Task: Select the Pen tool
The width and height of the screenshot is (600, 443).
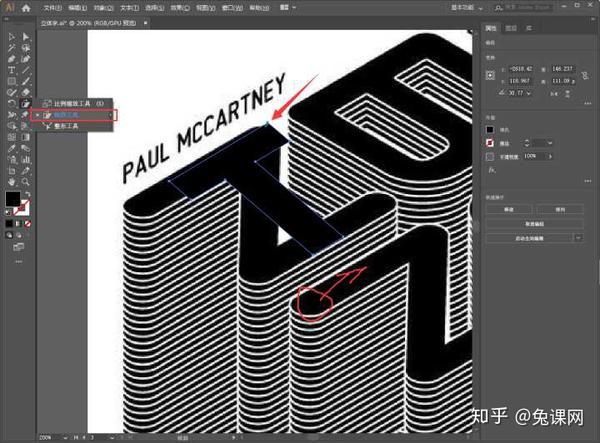Action: click(11, 59)
